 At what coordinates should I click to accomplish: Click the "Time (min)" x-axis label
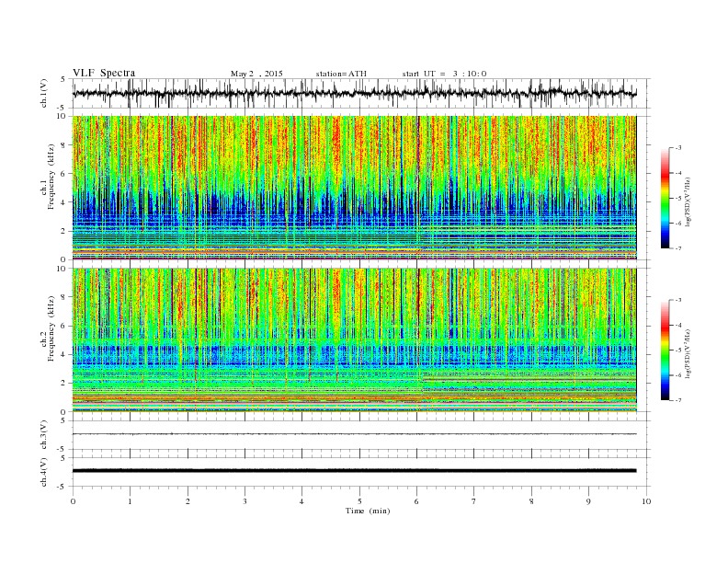(x=368, y=511)
